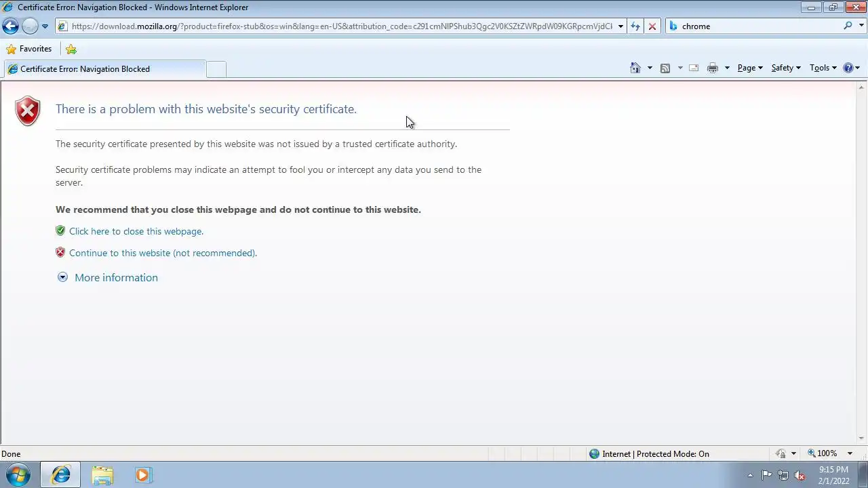Click the network connection tray icon
This screenshot has width=868, height=488.
tap(783, 475)
